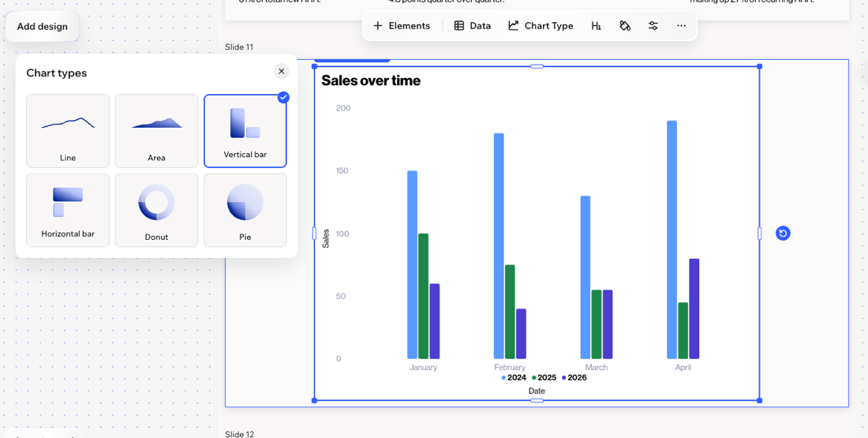Click the March 2024 blue bar

[x=586, y=278]
